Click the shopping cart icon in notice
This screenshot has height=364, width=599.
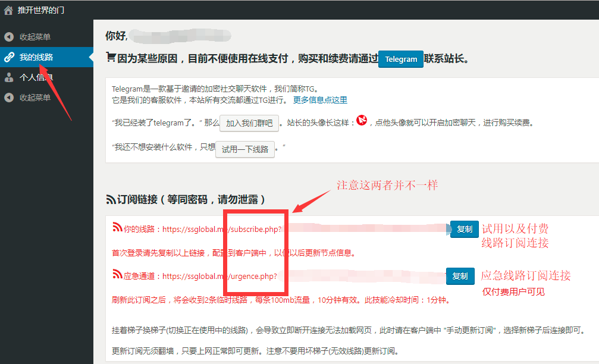(x=111, y=57)
